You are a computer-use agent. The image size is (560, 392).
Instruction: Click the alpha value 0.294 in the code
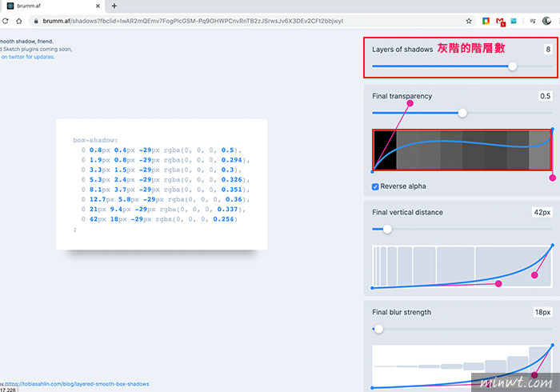(x=232, y=160)
